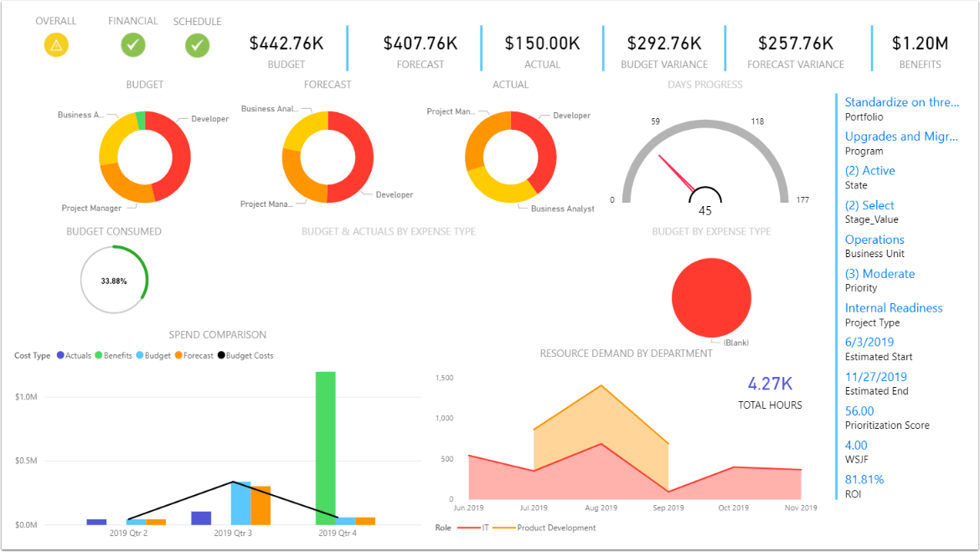Click the (2) Active state value
This screenshot has width=980, height=552.
click(x=870, y=171)
